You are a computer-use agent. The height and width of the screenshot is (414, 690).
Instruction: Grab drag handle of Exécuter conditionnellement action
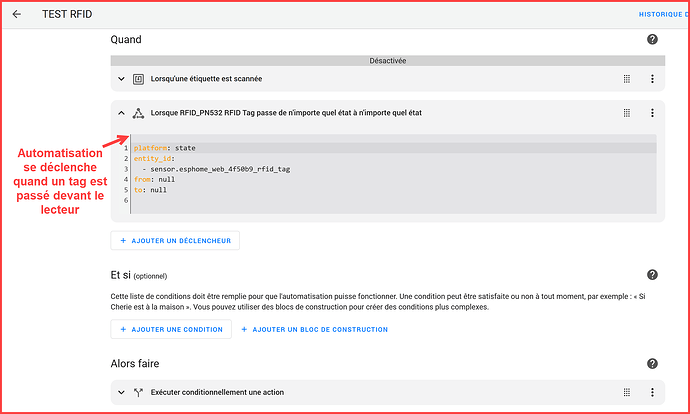[x=627, y=393]
